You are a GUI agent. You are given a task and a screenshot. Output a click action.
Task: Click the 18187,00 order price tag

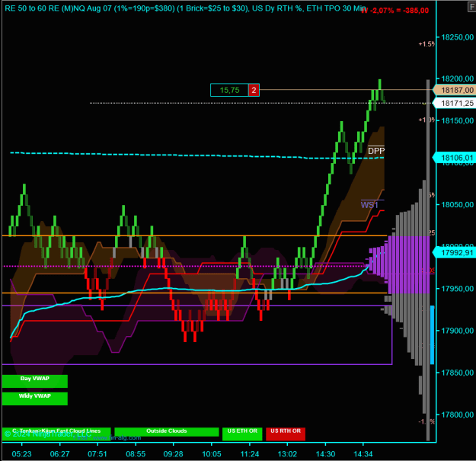454,90
